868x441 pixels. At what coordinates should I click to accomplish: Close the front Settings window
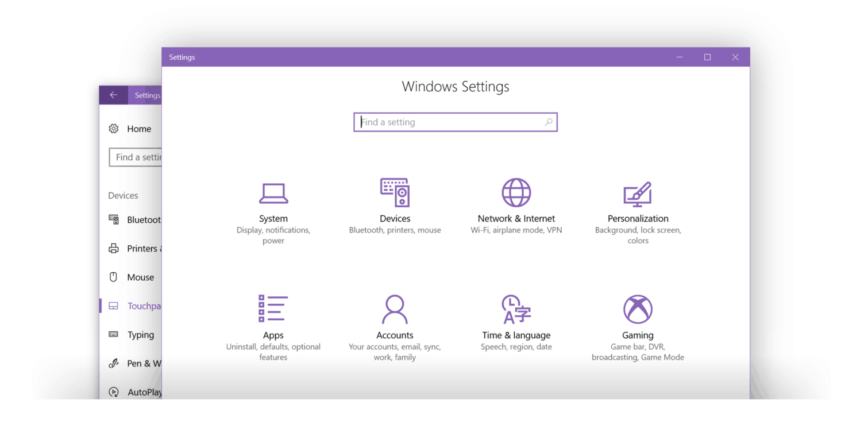tap(735, 57)
